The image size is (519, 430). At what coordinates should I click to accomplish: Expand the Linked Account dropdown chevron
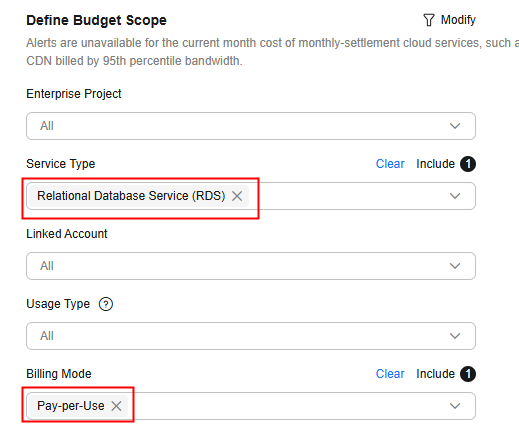point(455,266)
